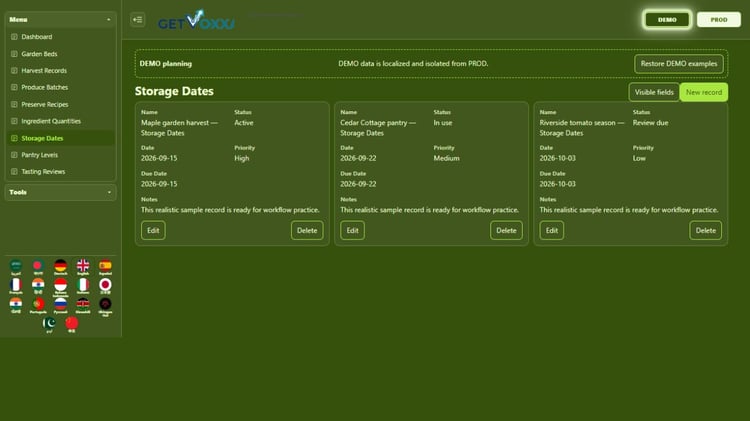Open the Visible fields selector

click(x=654, y=92)
